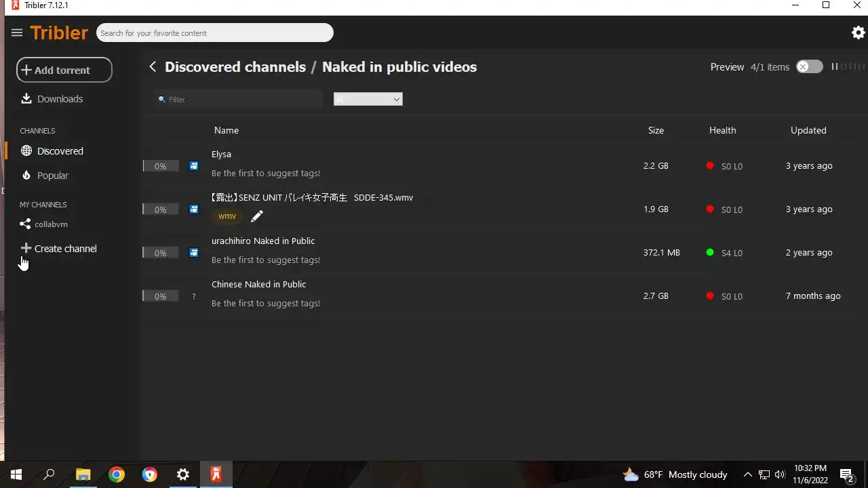Click Chinese Naked in Public name
Image resolution: width=868 pixels, height=488 pixels.
pos(259,285)
